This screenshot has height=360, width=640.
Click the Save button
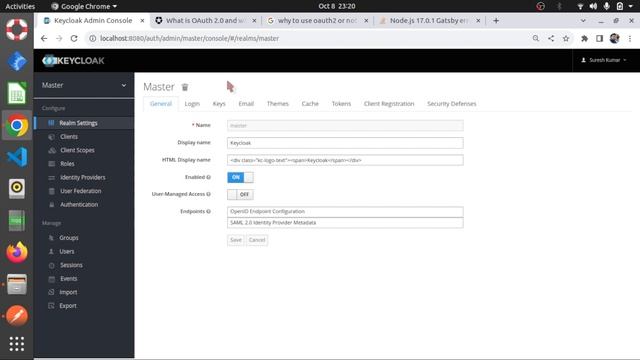236,240
